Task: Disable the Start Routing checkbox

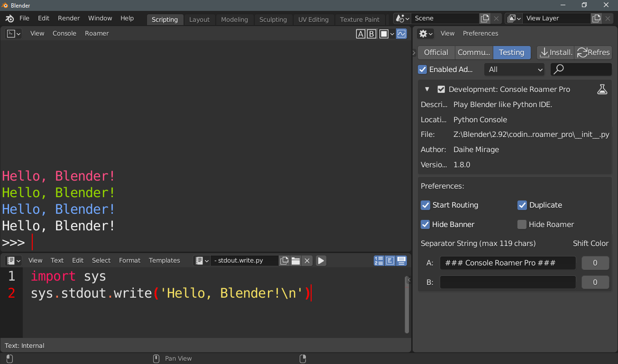Action: point(425,205)
